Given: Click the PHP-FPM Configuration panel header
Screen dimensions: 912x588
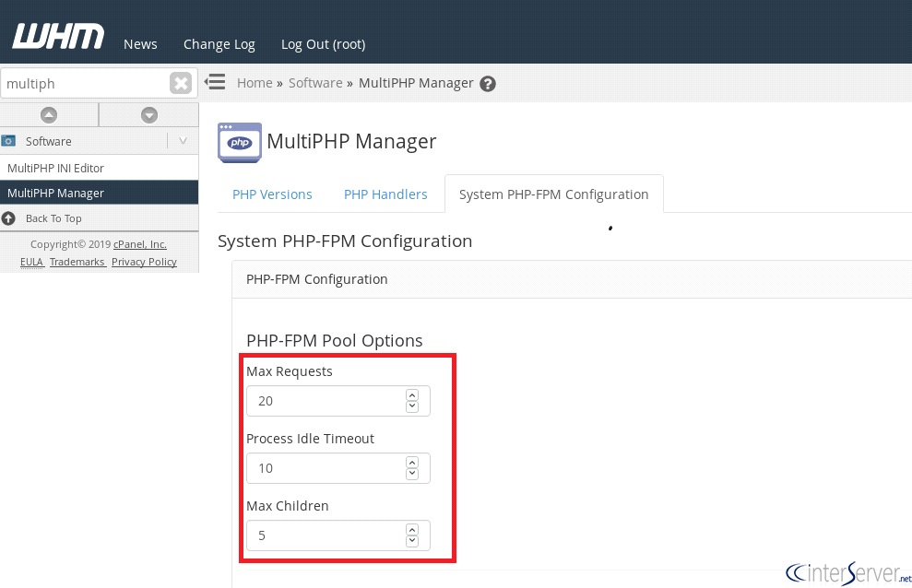Looking at the screenshot, I should [x=573, y=279].
